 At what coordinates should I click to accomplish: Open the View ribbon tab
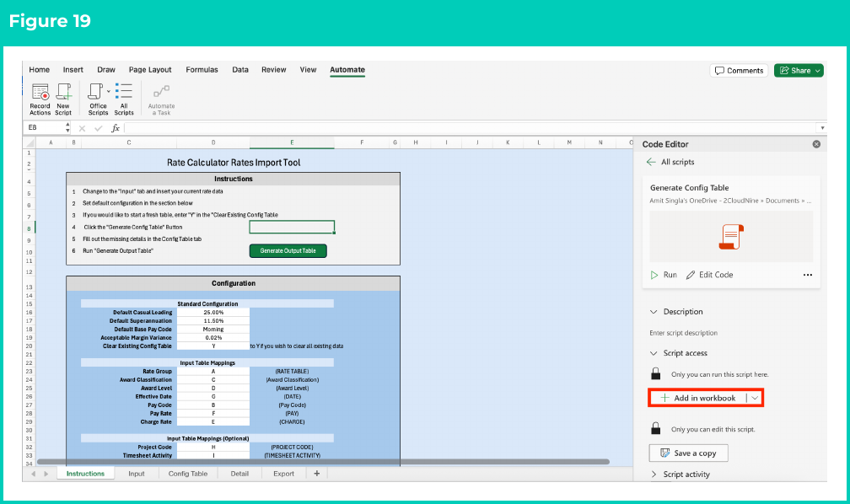308,70
